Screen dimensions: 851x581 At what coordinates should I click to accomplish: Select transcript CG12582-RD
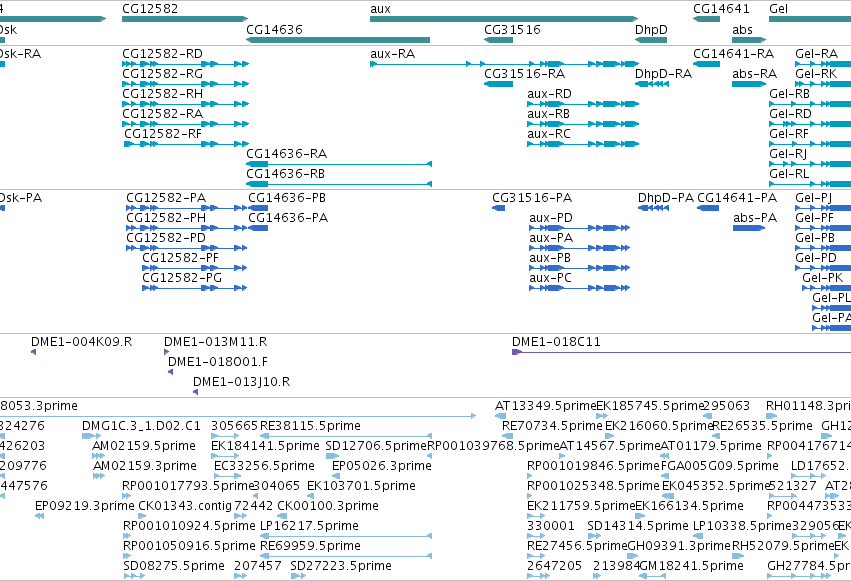coord(185,64)
